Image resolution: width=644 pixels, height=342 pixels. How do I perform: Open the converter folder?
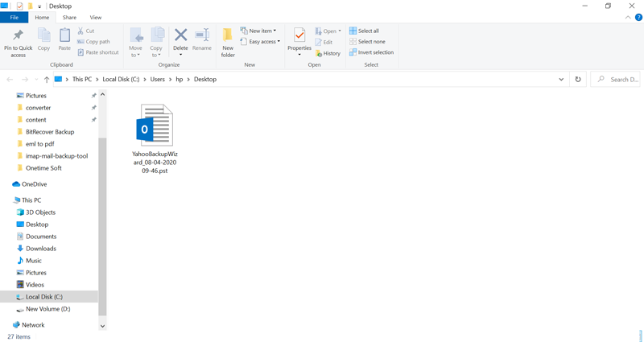[38, 108]
